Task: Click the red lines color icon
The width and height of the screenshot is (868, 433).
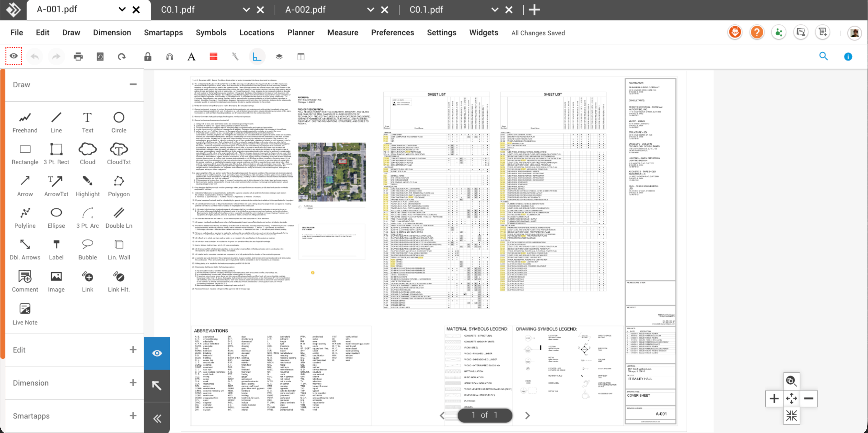Action: pos(213,56)
